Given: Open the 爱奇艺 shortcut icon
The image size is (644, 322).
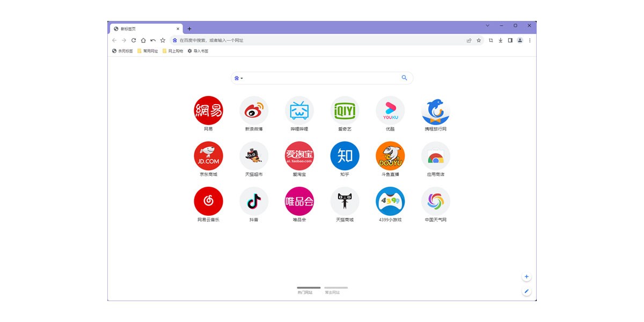Looking at the screenshot, I should [345, 111].
